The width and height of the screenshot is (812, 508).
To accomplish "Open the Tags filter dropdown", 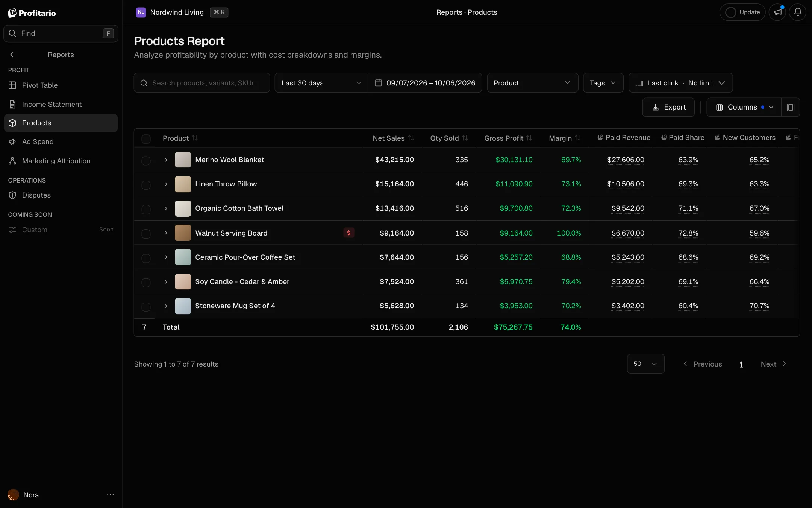I will point(603,83).
